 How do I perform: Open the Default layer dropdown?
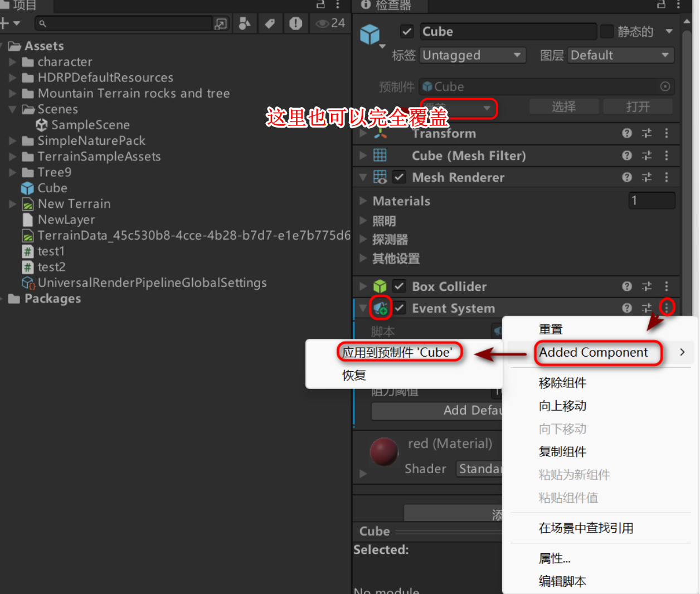pos(620,55)
